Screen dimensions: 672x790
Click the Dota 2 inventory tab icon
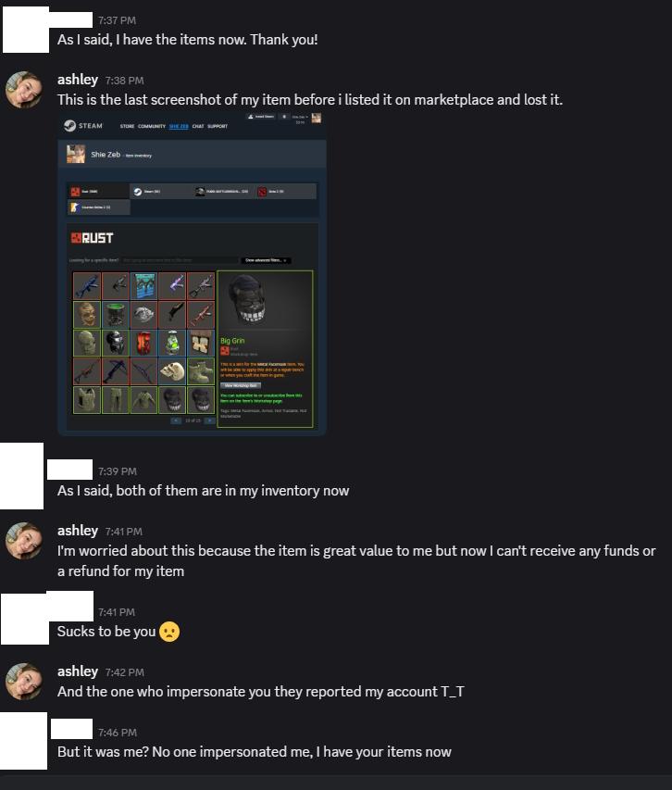(262, 192)
